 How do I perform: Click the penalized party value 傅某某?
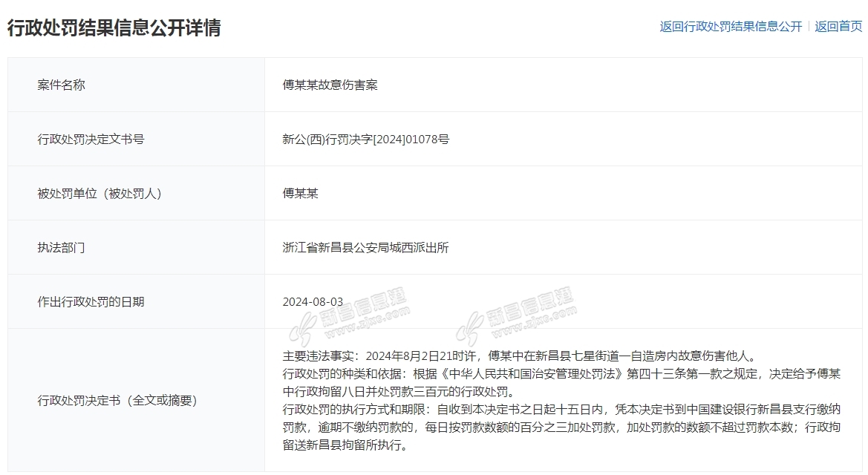tap(301, 193)
